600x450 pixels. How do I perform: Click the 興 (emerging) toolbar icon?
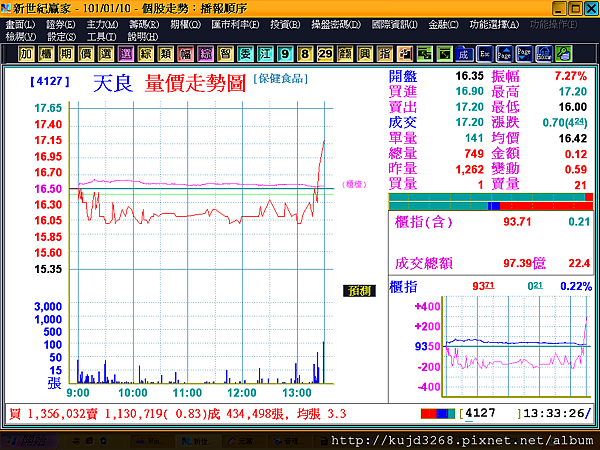(365, 54)
